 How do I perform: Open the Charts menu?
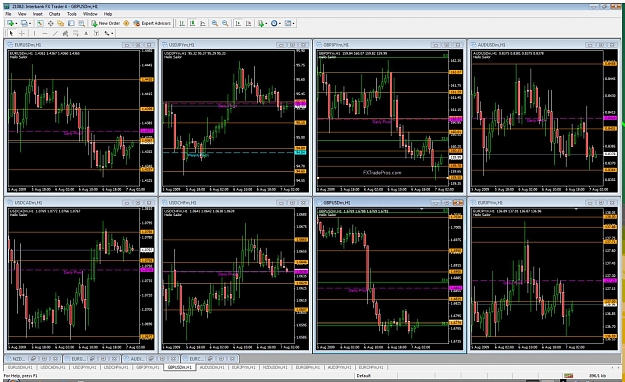(x=54, y=14)
